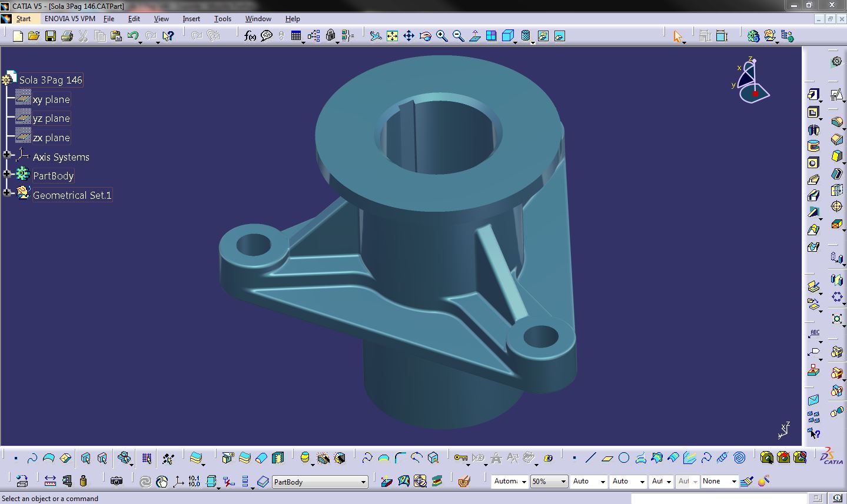This screenshot has height=504, width=847.
Task: Expand the Axis Systems tree node
Action: [x=7, y=155]
